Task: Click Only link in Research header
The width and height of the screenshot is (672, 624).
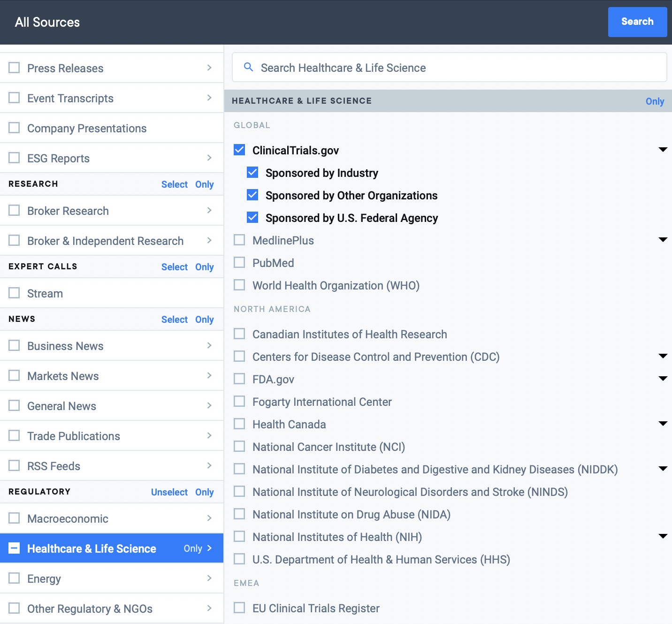Action: click(x=205, y=184)
